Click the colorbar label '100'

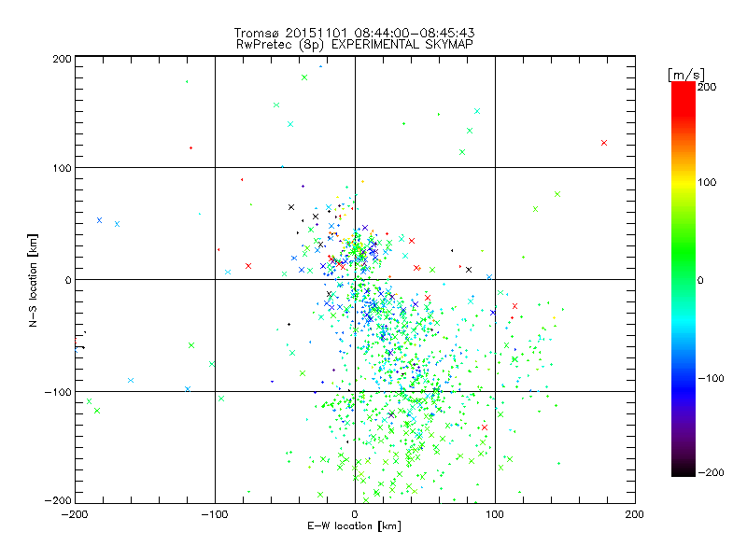tap(707, 182)
